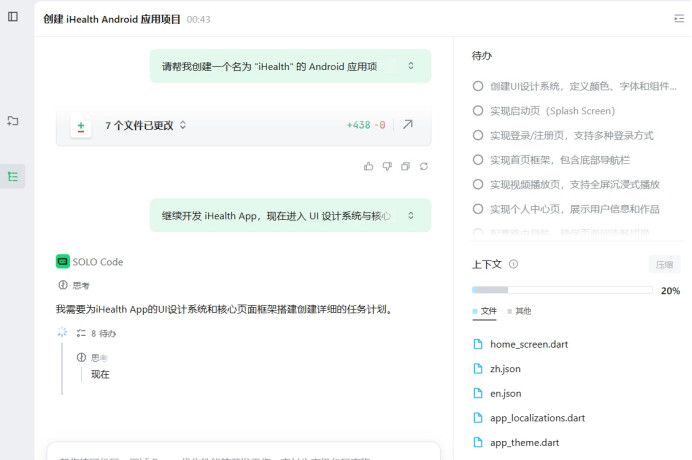Click the info icon next to 上下文

click(x=513, y=264)
